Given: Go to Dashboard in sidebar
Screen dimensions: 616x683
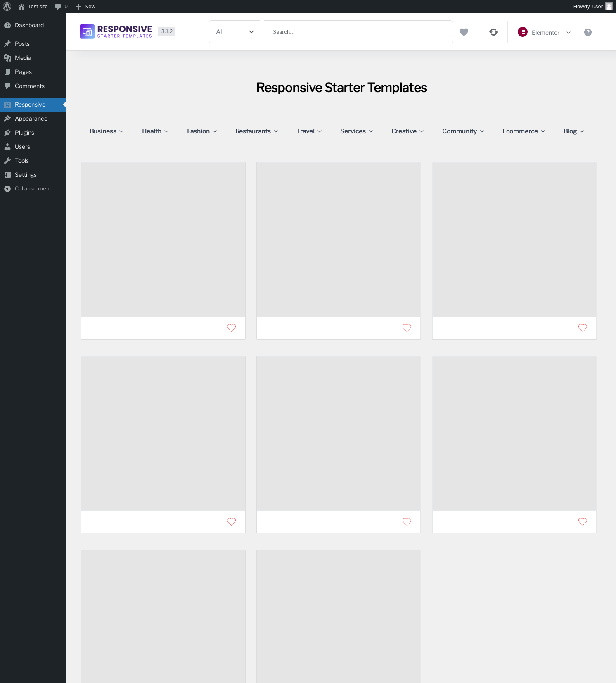Looking at the screenshot, I should 33,25.
